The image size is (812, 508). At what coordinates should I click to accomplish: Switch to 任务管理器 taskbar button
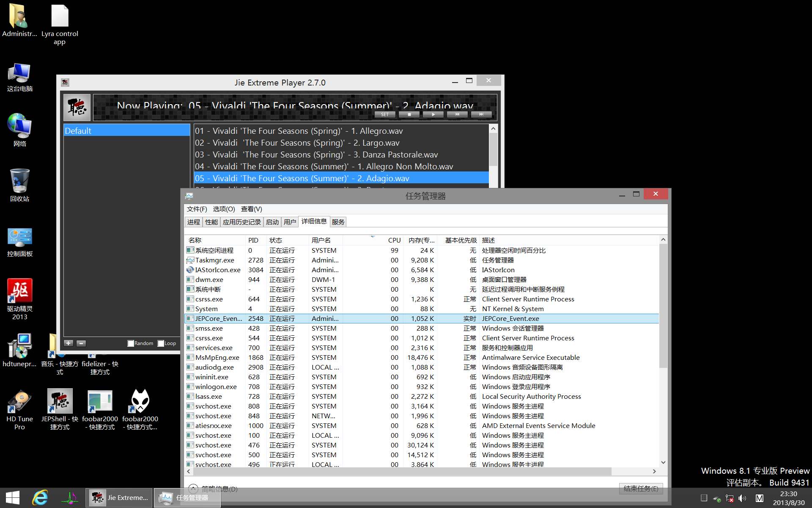[x=187, y=497]
